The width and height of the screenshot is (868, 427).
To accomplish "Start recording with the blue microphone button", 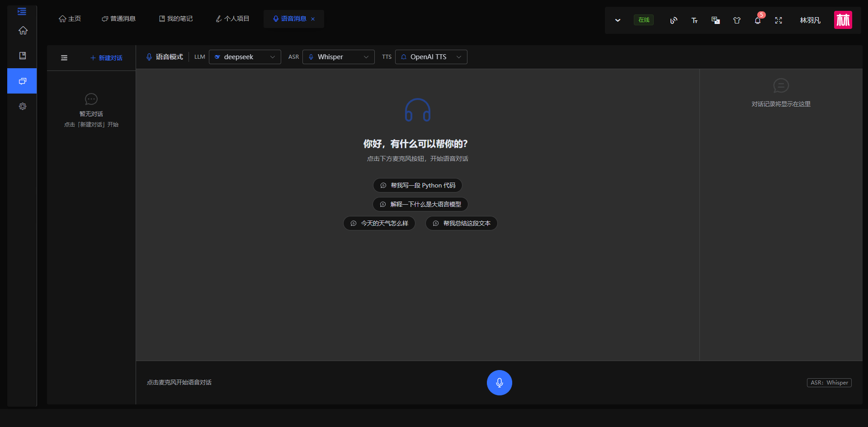I will point(500,383).
